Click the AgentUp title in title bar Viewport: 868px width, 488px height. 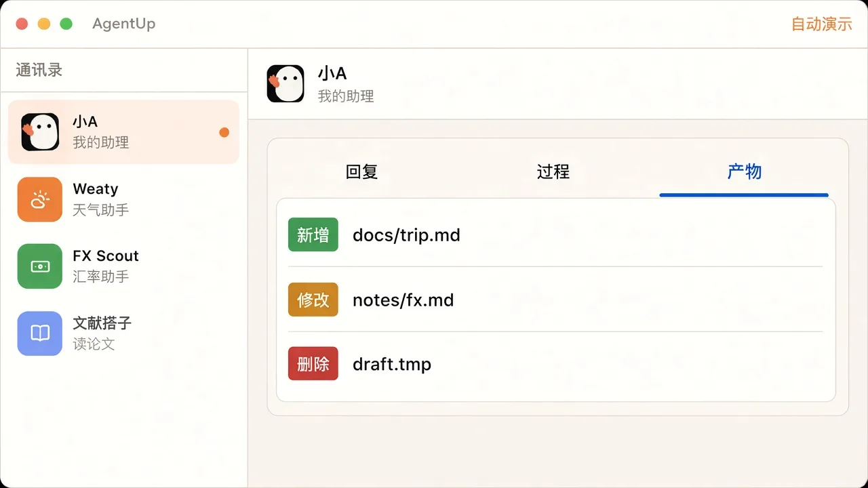pyautogui.click(x=124, y=24)
